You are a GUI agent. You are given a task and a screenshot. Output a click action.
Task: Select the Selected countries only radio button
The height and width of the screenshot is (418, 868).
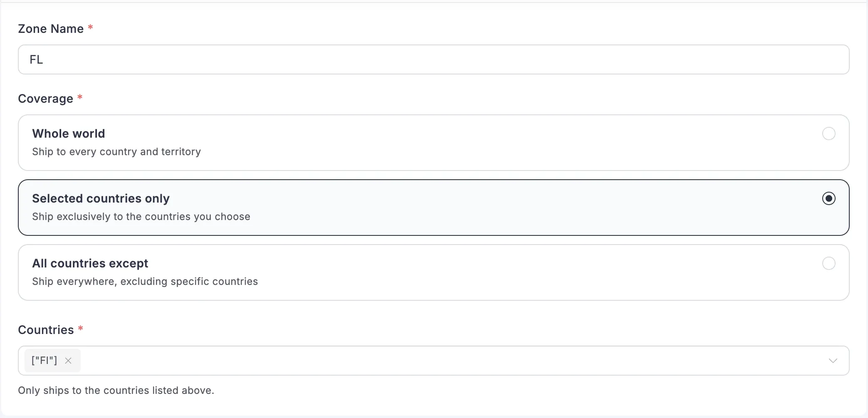coord(828,198)
